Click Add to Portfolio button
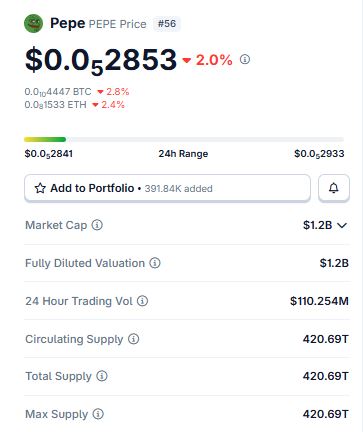363x432 pixels. [x=167, y=188]
